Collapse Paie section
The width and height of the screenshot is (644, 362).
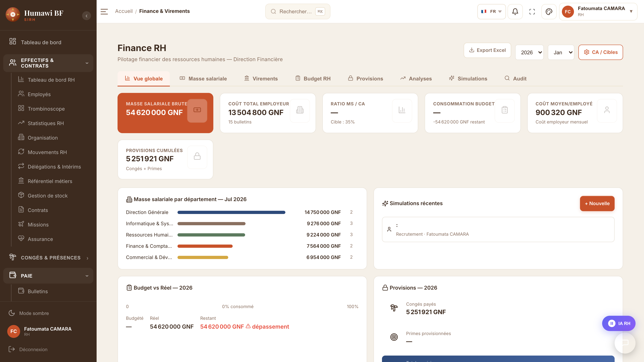click(48, 276)
